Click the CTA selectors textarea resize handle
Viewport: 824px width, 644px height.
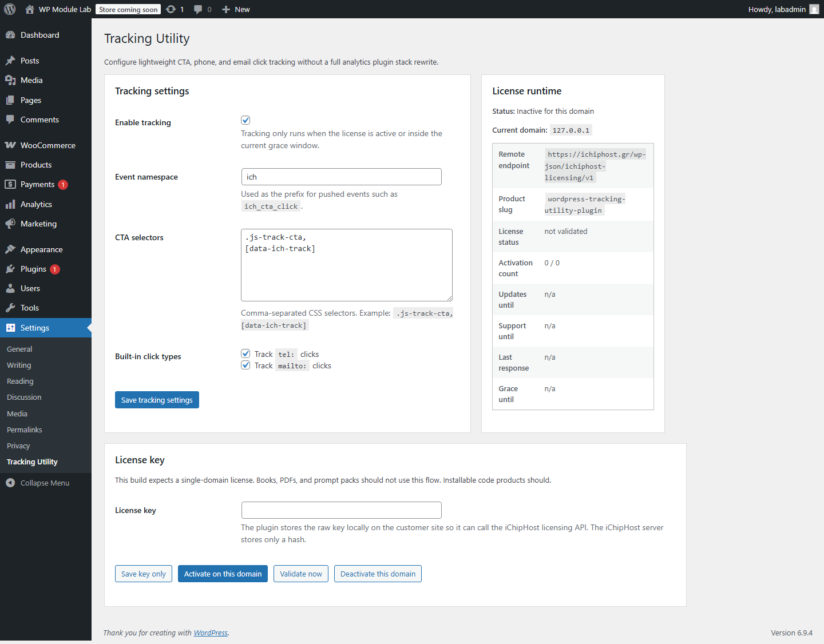(x=449, y=298)
